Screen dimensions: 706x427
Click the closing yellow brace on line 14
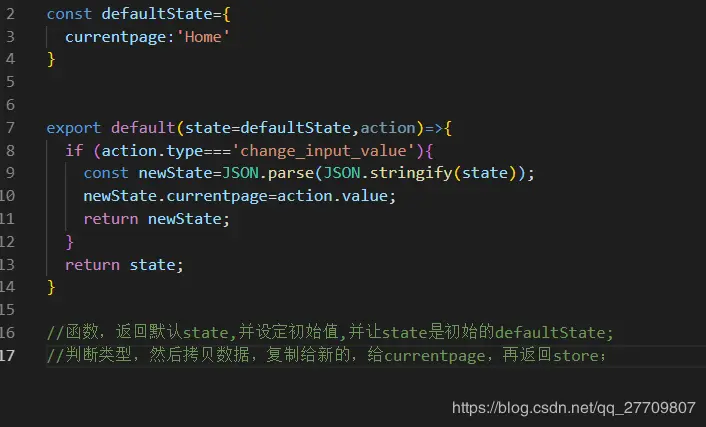[51, 287]
